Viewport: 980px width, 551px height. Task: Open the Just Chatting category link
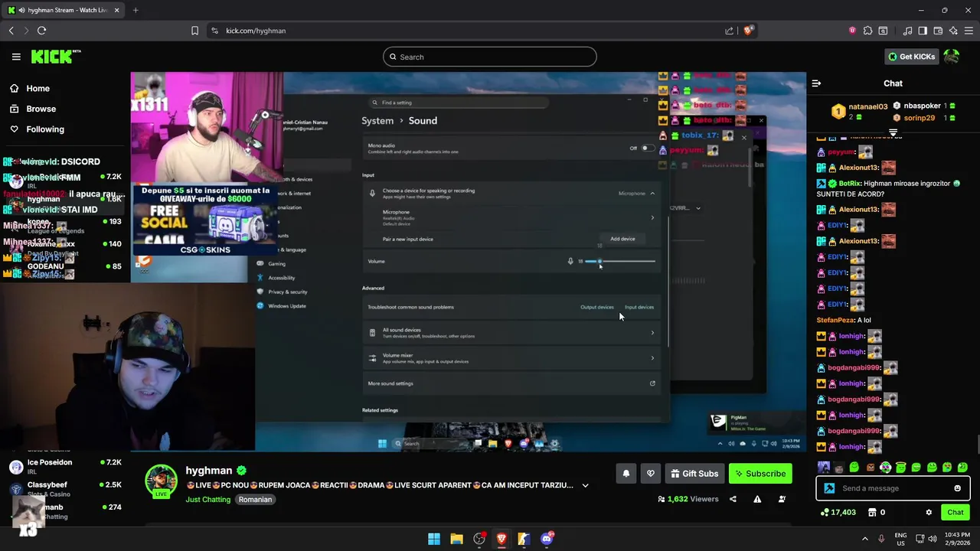[x=208, y=500]
